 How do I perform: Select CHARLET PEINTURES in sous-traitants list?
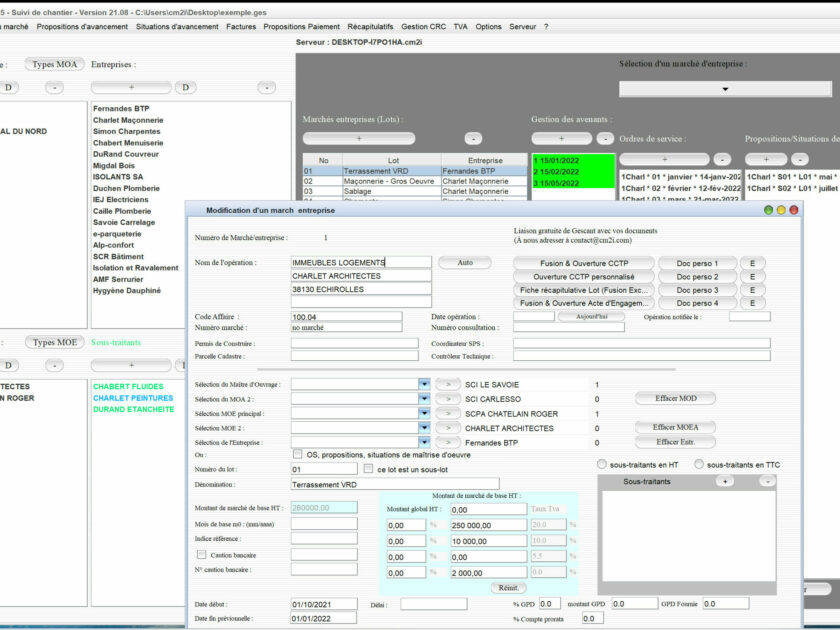tap(133, 398)
